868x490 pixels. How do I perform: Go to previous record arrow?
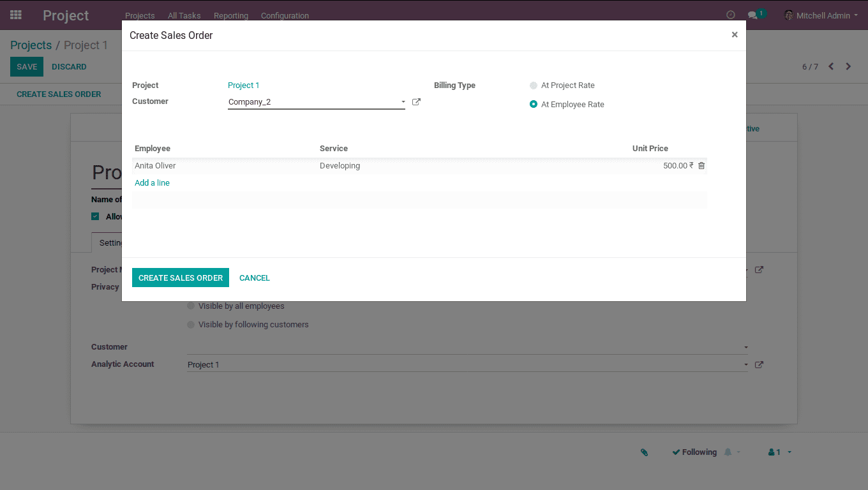[x=831, y=66]
